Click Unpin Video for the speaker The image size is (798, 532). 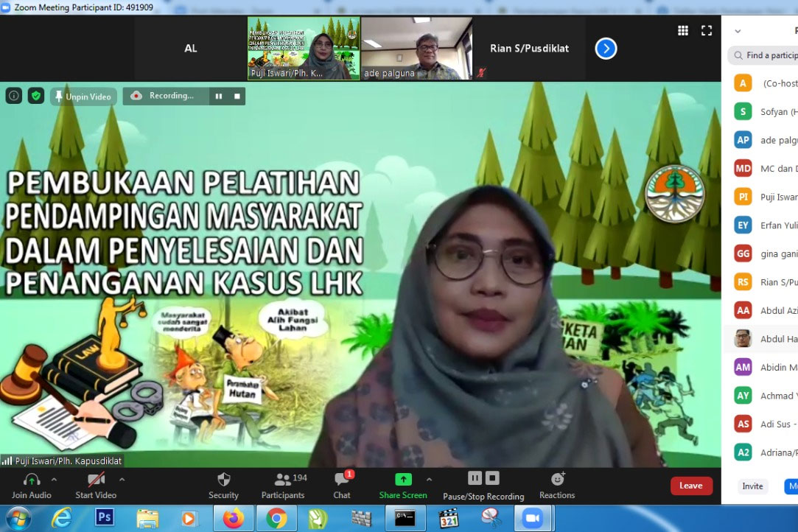pyautogui.click(x=83, y=96)
